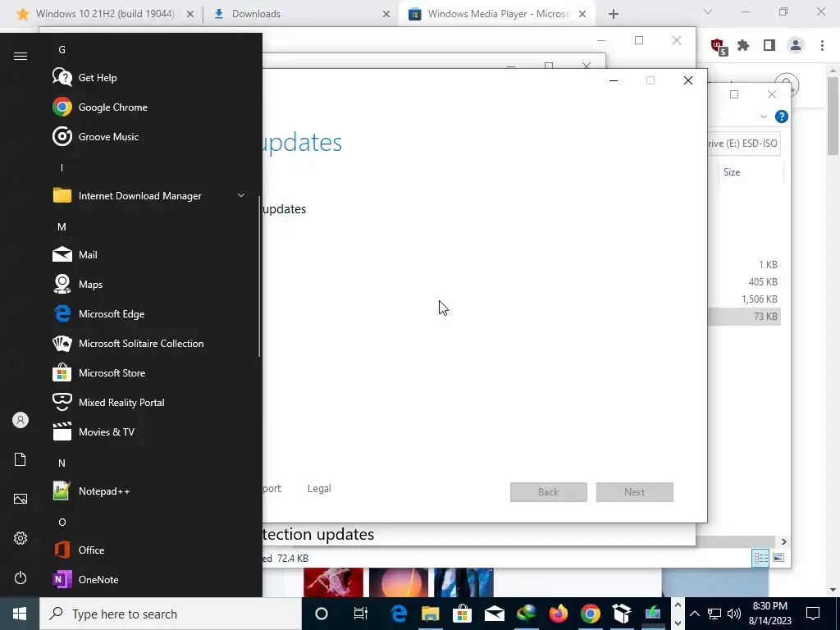Viewport: 840px width, 630px height.
Task: Show hidden system tray icons
Action: tap(694, 614)
